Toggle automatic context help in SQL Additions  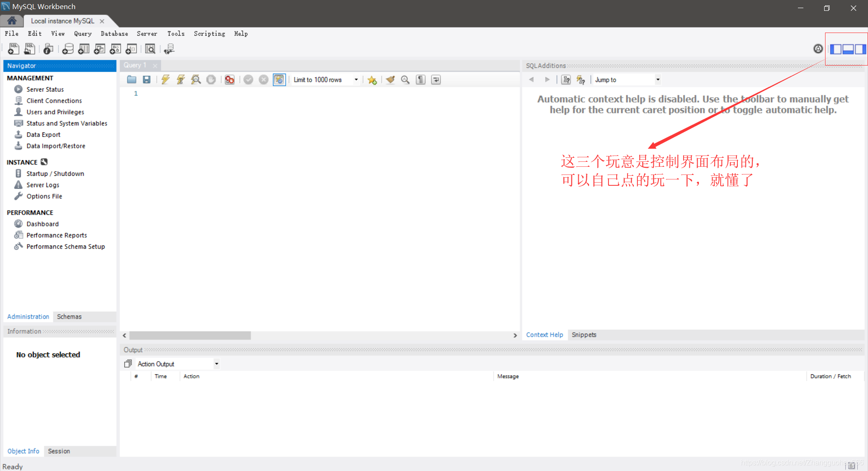pos(580,80)
